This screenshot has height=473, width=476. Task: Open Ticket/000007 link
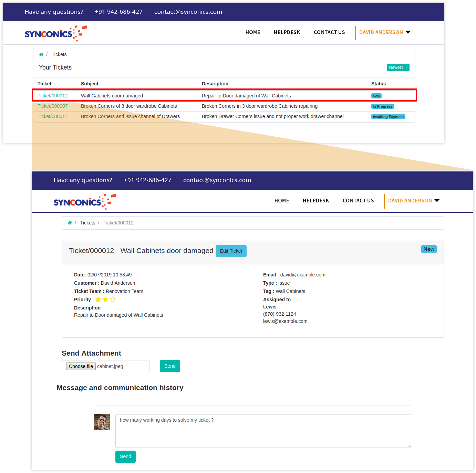click(53, 106)
